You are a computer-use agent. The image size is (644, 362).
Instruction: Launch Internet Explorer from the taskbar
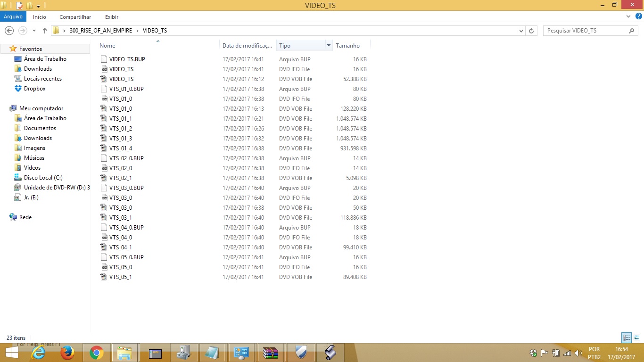click(x=38, y=353)
